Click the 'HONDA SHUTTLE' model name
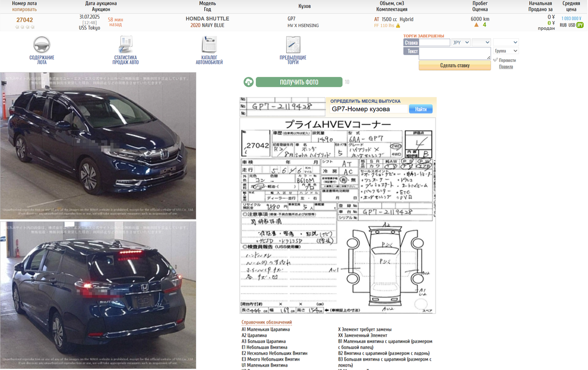This screenshot has width=588, height=370. click(x=207, y=19)
